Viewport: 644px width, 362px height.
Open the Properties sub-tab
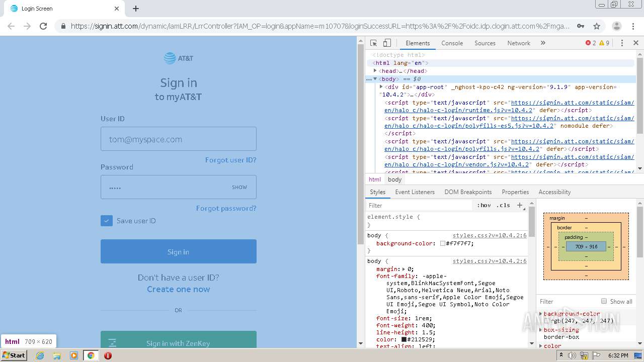click(515, 192)
